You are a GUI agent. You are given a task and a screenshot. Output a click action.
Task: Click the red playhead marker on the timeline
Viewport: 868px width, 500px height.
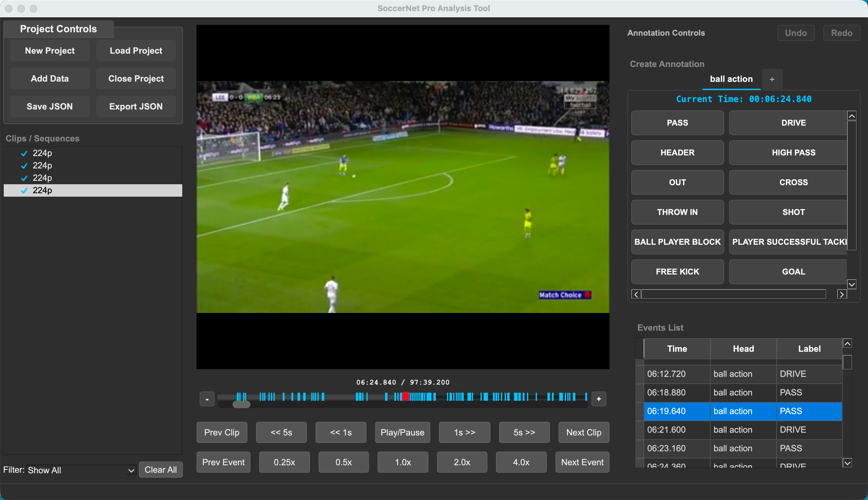(x=405, y=397)
